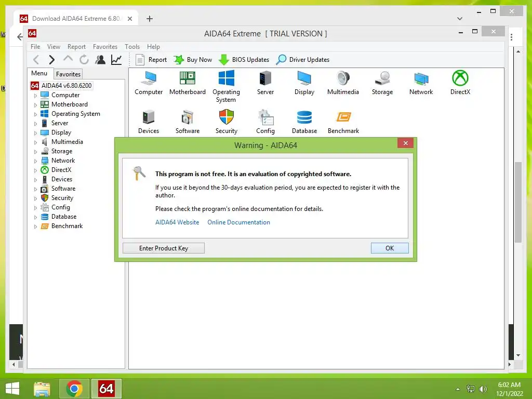Click Driver Updates in the toolbar

(303, 60)
